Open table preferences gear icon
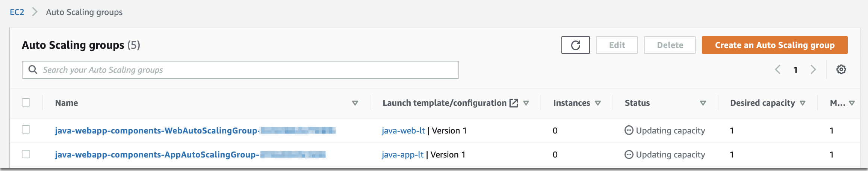This screenshot has height=171, width=868. [x=841, y=69]
